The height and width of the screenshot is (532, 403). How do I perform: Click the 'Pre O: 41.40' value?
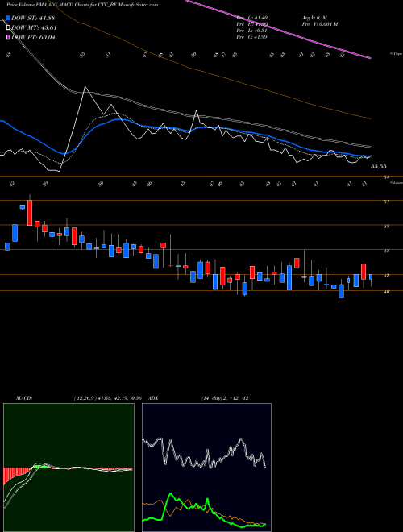pos(252,17)
